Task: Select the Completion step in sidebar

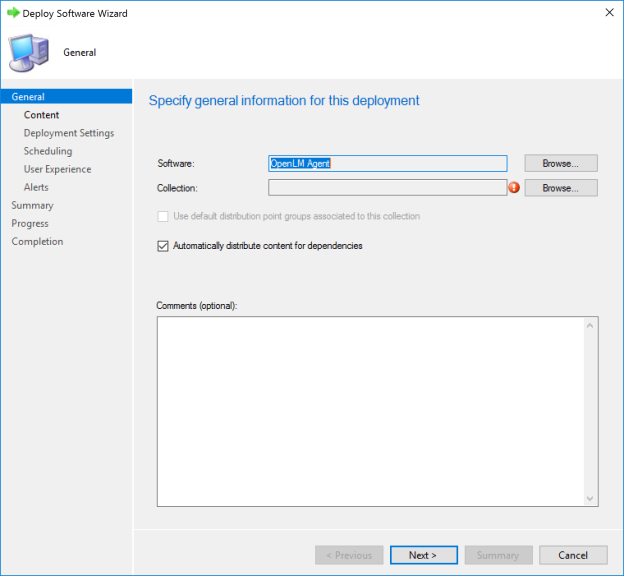Action: pyautogui.click(x=37, y=241)
